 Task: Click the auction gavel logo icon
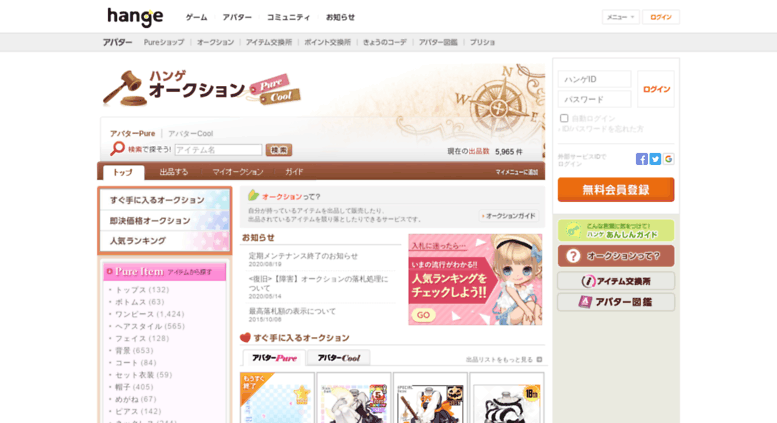click(125, 88)
